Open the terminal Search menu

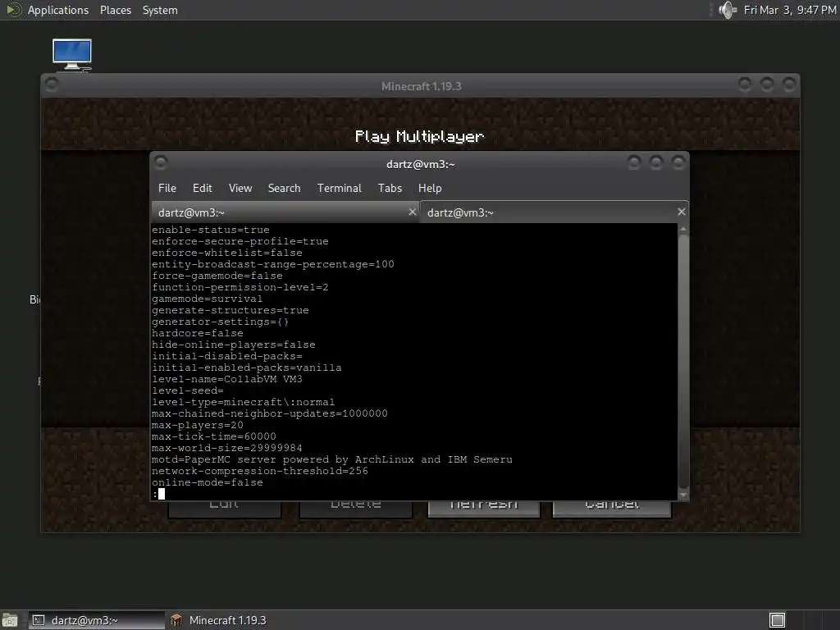click(284, 188)
